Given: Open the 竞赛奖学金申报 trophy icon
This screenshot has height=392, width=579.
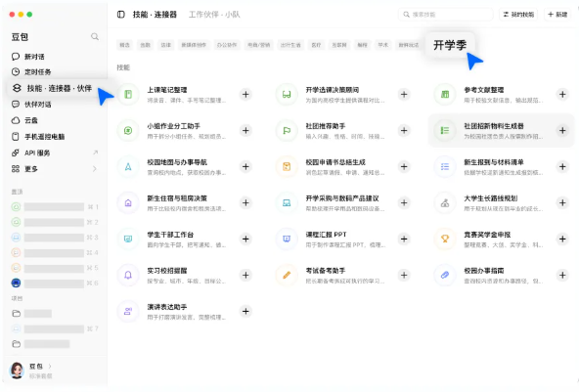Looking at the screenshot, I should (445, 240).
